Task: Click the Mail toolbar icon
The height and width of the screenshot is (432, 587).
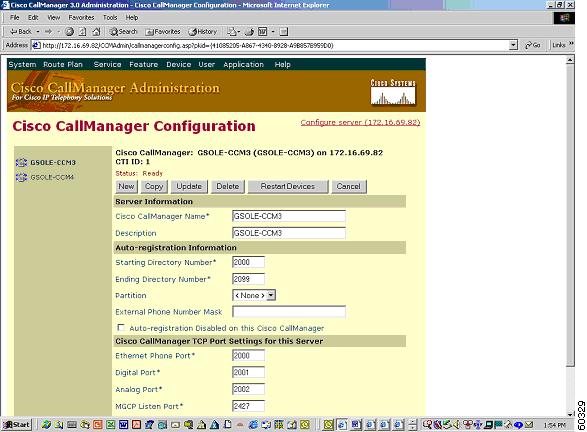Action: pyautogui.click(x=232, y=32)
